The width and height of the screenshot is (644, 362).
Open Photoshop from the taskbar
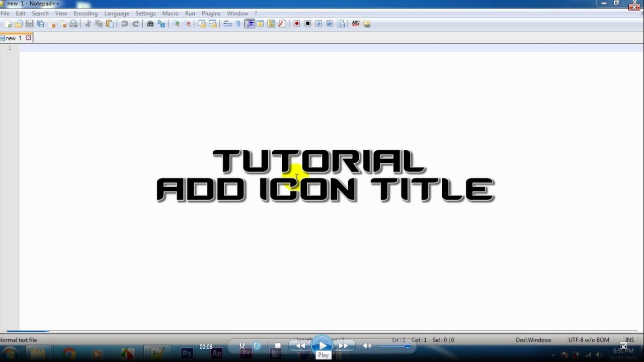(x=187, y=354)
